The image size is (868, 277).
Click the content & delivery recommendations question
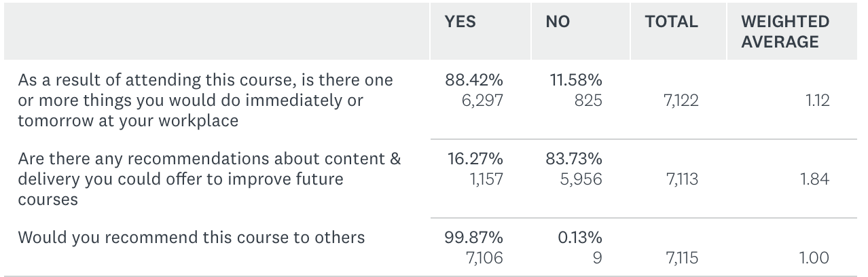[209, 179]
